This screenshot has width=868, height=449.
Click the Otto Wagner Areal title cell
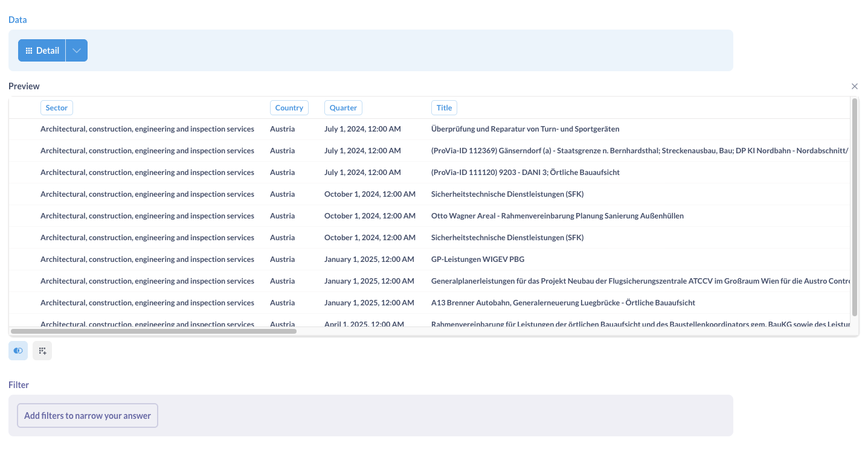558,215
